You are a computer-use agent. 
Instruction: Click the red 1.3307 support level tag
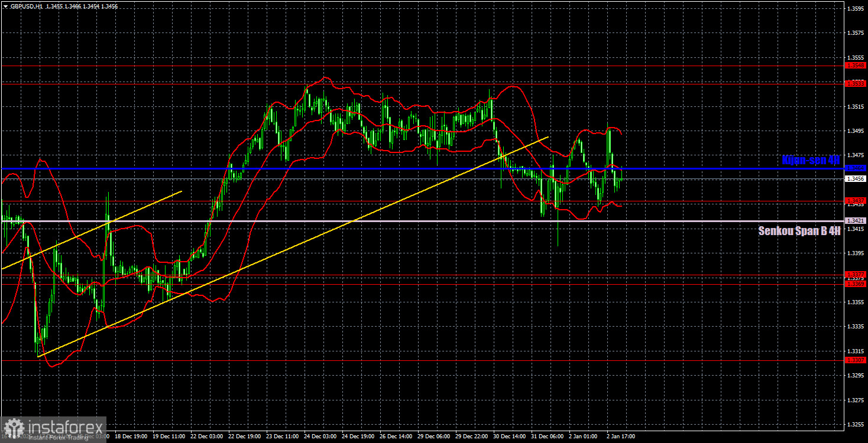[856, 359]
